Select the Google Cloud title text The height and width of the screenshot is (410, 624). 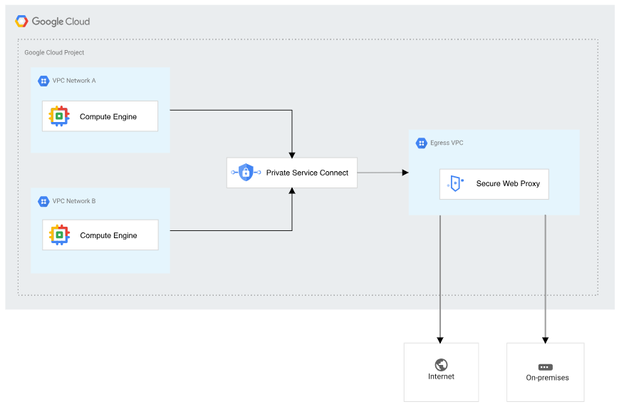click(x=61, y=21)
